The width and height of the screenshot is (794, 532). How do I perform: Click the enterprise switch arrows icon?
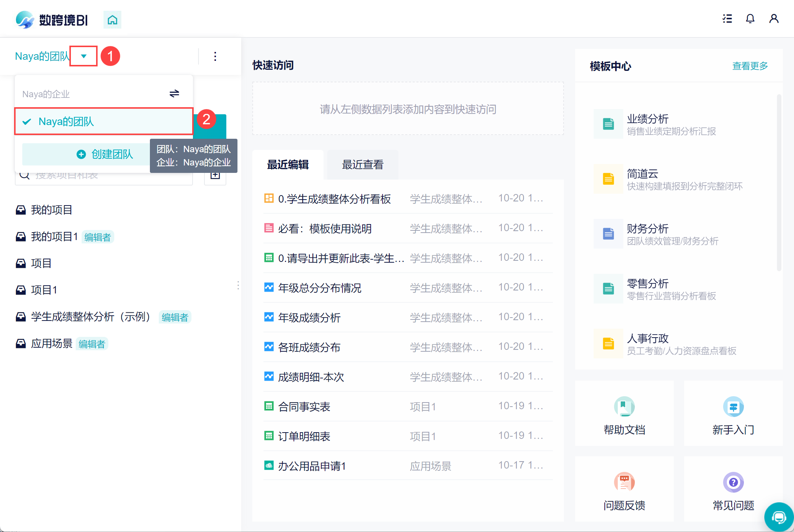tap(174, 93)
